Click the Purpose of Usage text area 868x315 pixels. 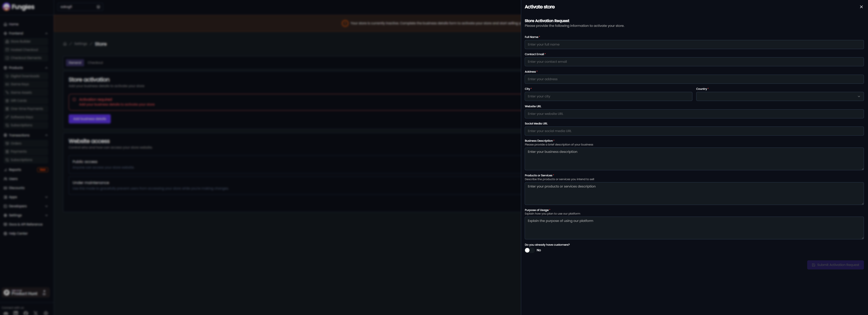point(694,228)
